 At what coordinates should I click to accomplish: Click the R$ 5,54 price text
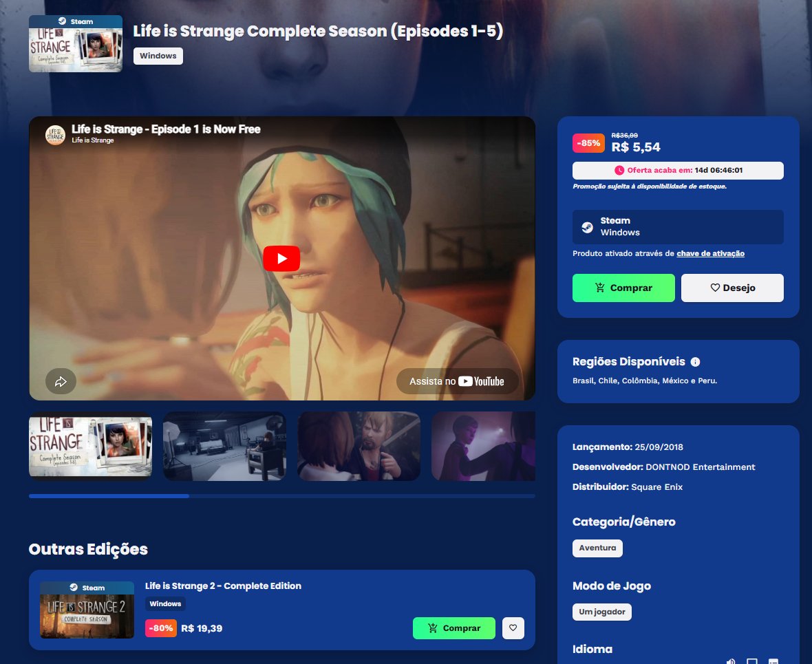636,147
